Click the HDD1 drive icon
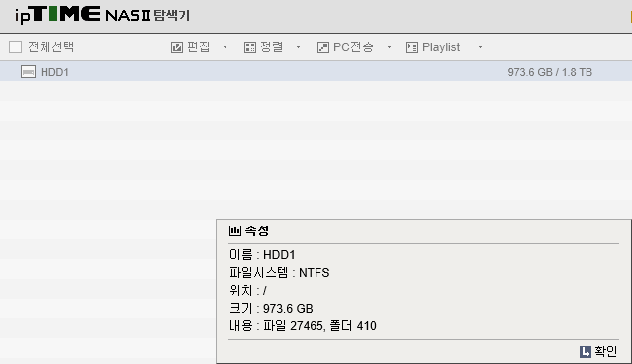 (x=29, y=72)
